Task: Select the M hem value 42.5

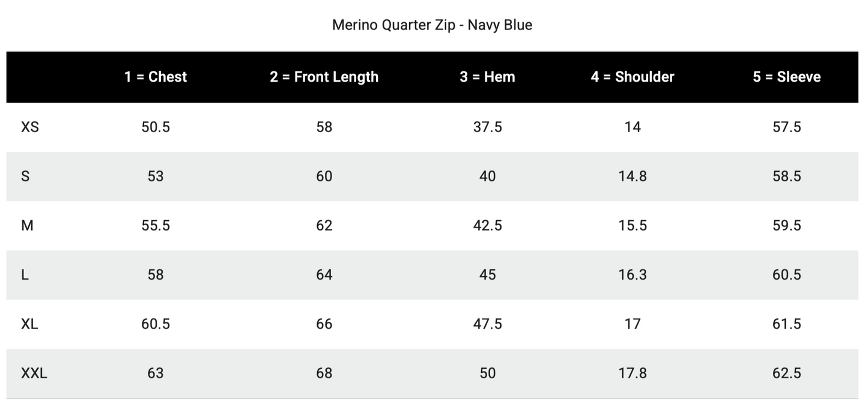Action: point(487,226)
